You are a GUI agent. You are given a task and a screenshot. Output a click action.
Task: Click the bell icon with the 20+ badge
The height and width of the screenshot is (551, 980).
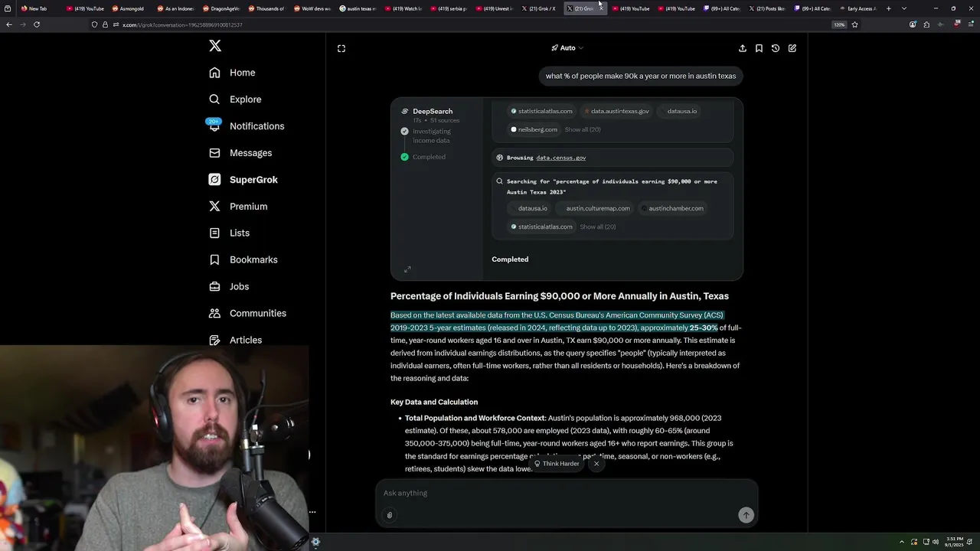[x=214, y=126]
